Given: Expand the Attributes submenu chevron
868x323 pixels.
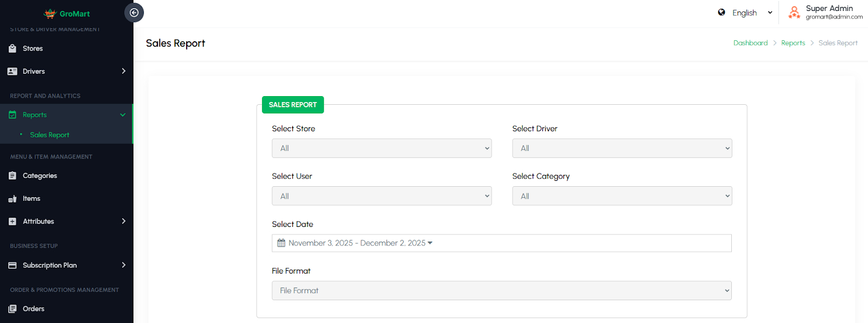Looking at the screenshot, I should [x=124, y=221].
